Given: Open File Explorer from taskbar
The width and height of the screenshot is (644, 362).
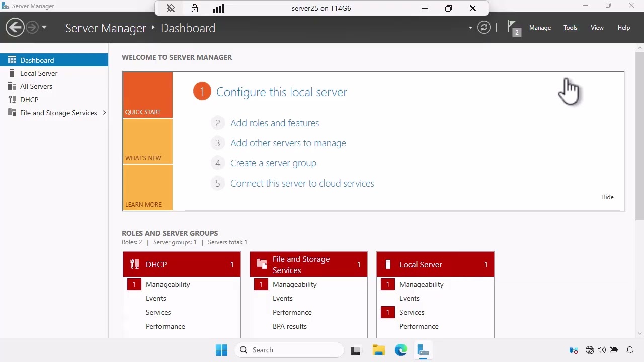Looking at the screenshot, I should [x=379, y=350].
